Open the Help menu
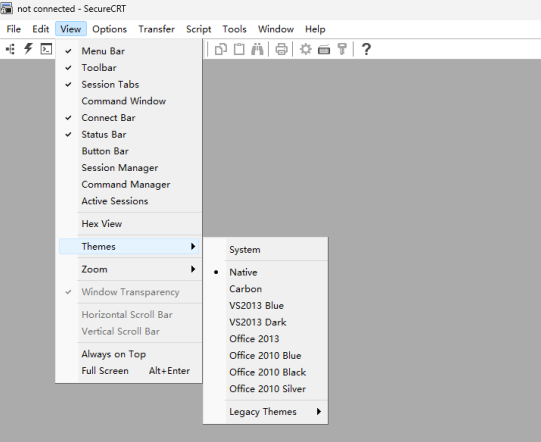The image size is (541, 442). (315, 29)
